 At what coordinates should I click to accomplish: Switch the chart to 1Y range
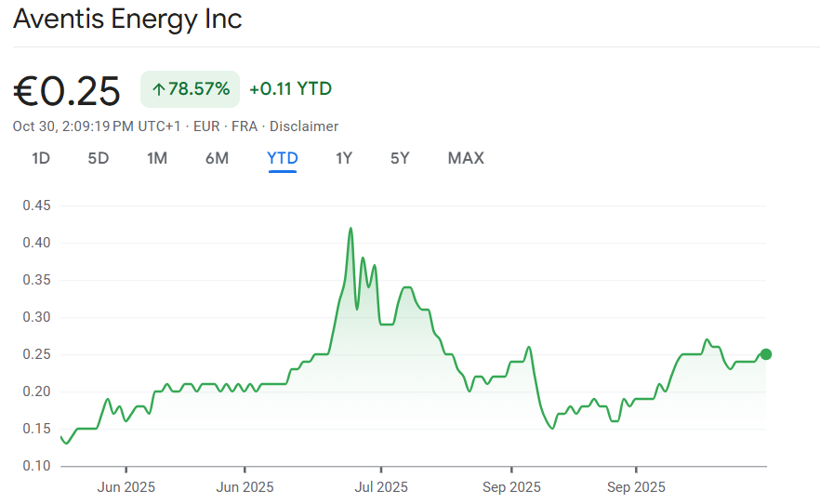344,158
